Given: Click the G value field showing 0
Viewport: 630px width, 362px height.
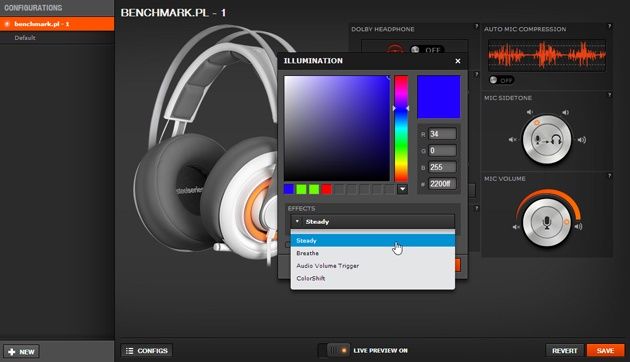Looking at the screenshot, I should 442,151.
